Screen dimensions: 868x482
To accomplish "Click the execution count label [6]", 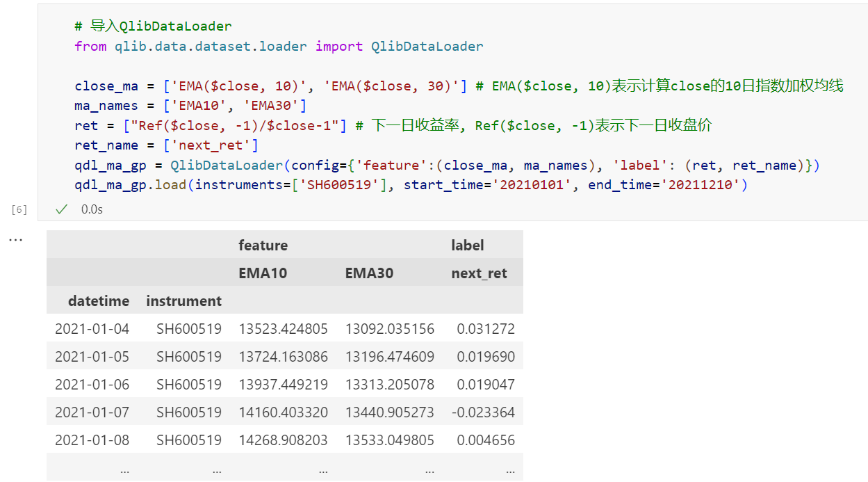I will (19, 209).
